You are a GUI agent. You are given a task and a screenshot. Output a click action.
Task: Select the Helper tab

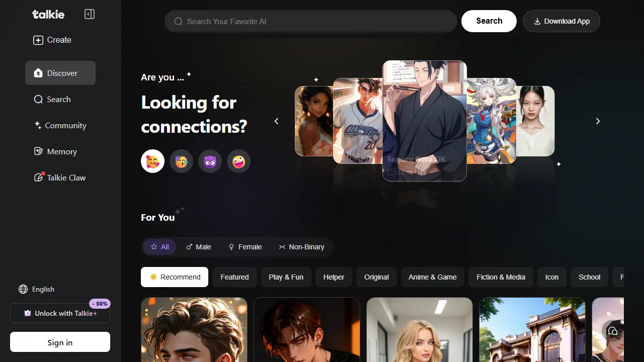[334, 277]
